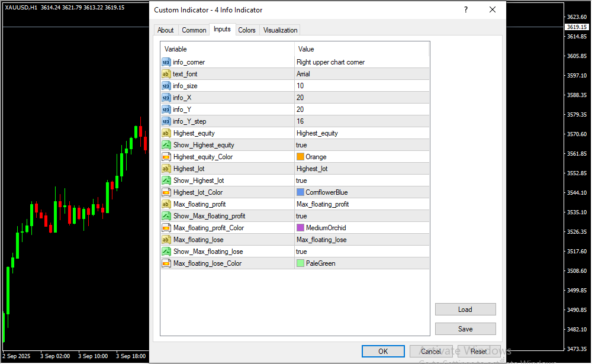Click the color icon beside Highest_equity_Color
This screenshot has height=364, width=592.
(166, 157)
